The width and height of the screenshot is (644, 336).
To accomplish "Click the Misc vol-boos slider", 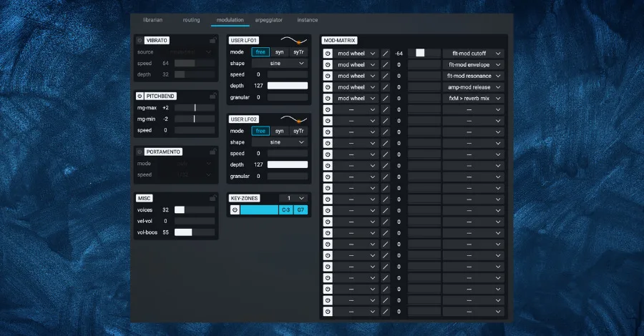I will click(195, 232).
